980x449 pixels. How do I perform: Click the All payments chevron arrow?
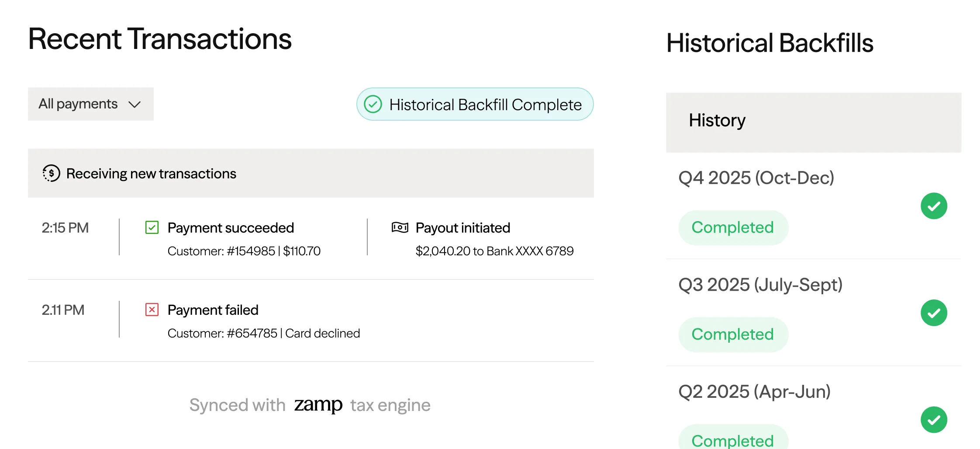pyautogui.click(x=135, y=104)
